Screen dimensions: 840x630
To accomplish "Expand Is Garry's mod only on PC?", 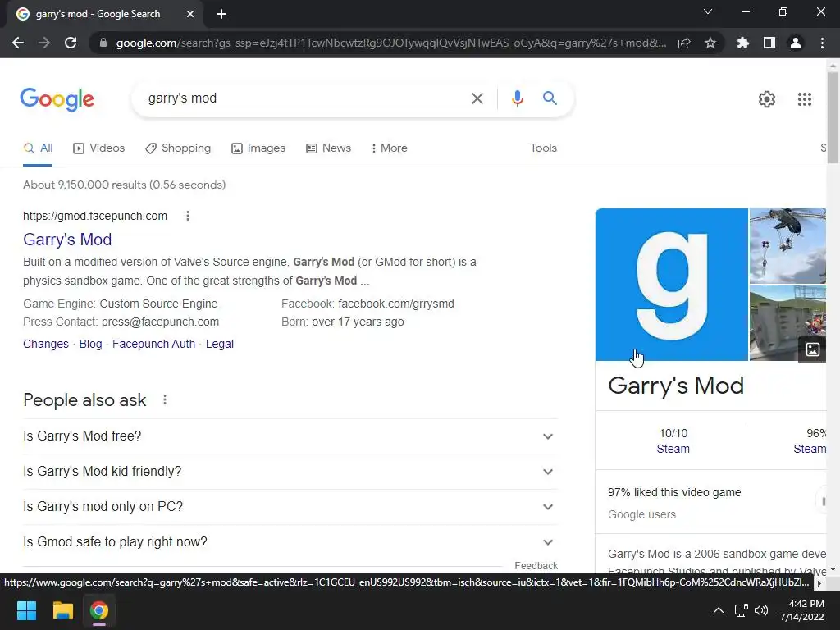I will pos(290,507).
